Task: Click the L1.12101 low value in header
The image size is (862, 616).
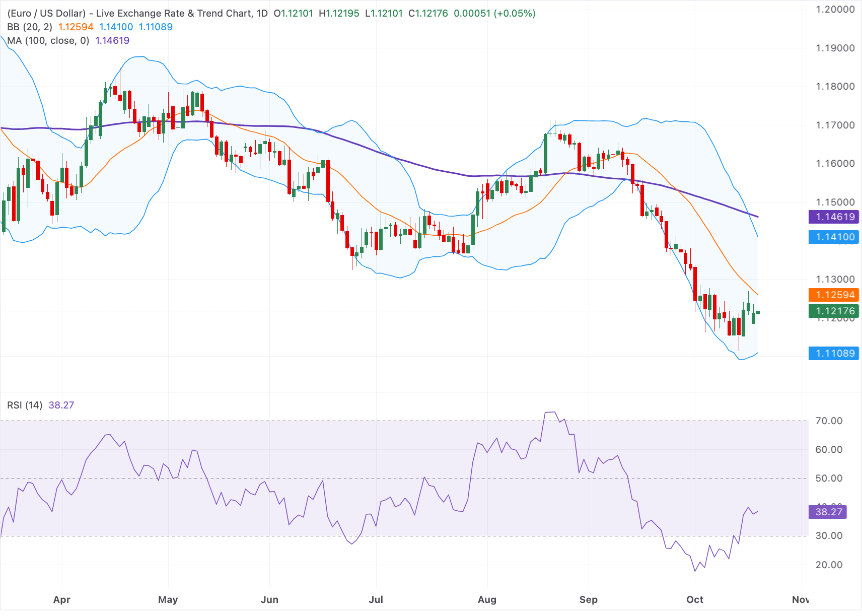Action: 384,13
